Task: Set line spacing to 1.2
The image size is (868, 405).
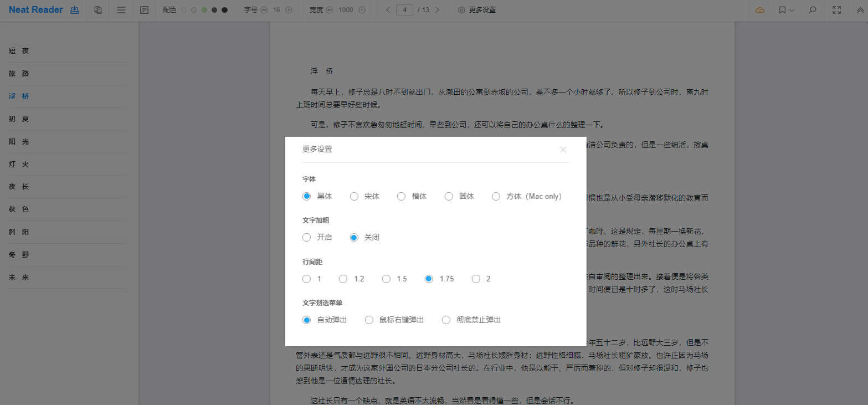Action: tap(343, 279)
